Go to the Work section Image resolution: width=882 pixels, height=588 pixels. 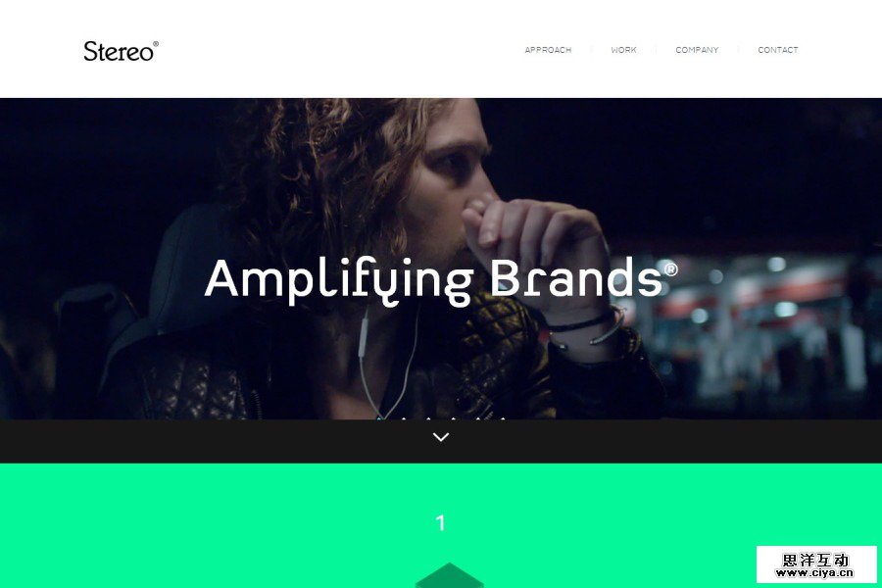click(624, 50)
